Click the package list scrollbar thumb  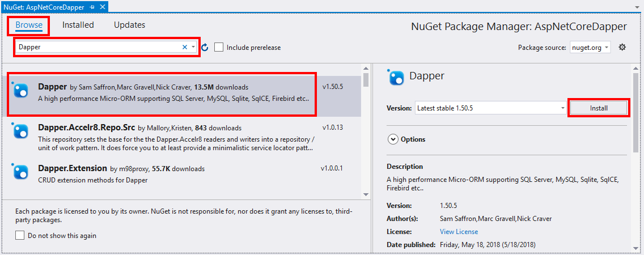click(366, 80)
